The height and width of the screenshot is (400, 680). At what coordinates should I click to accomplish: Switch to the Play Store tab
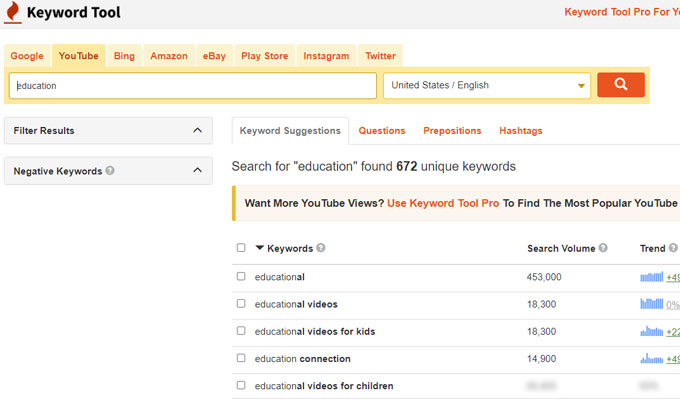265,56
